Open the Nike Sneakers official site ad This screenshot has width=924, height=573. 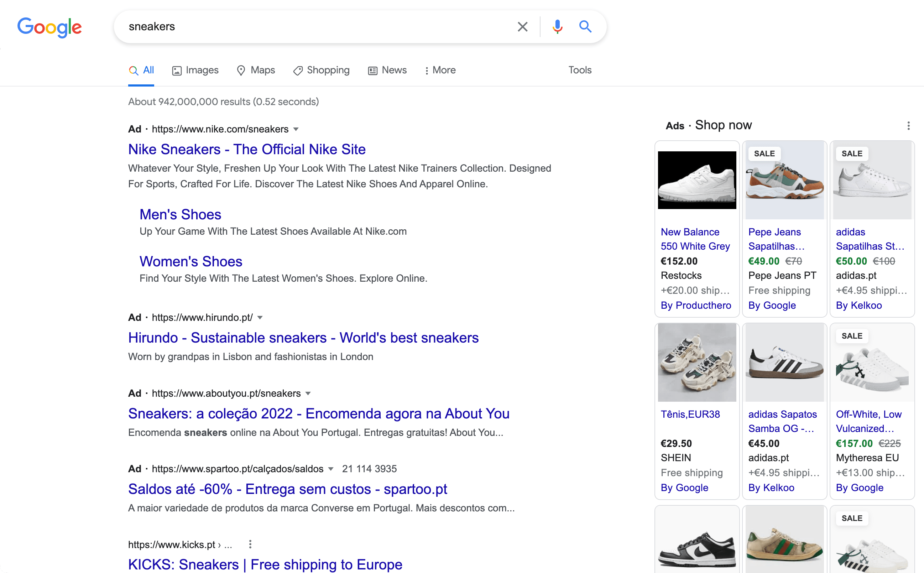coord(247,149)
